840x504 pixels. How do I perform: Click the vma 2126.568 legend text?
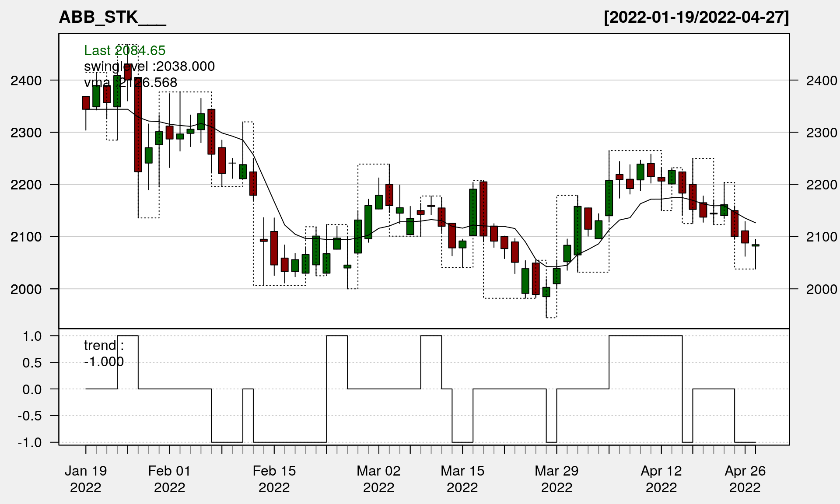click(130, 82)
